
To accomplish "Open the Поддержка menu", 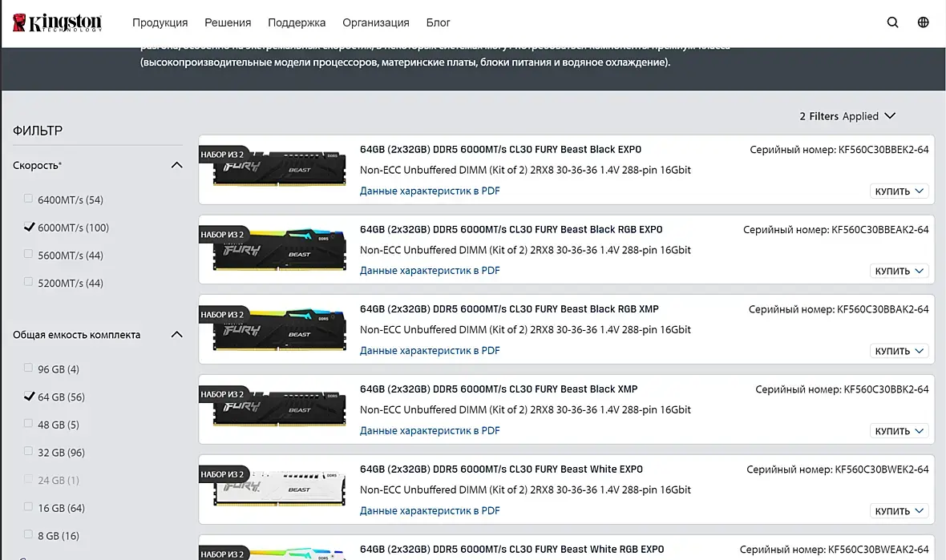I will 297,22.
